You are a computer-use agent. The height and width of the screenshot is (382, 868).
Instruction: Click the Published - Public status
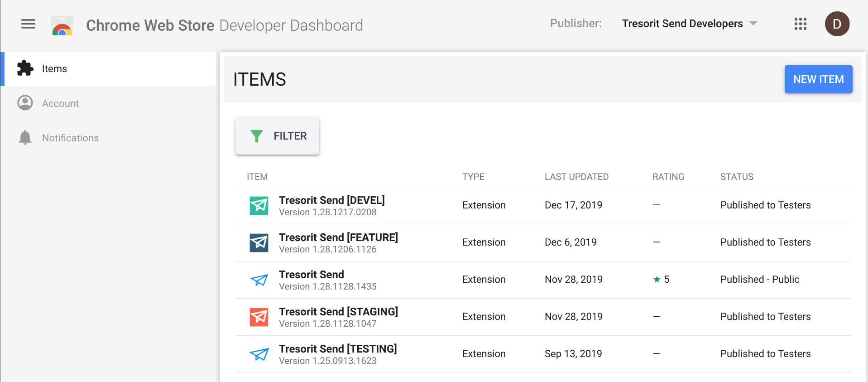(x=760, y=280)
